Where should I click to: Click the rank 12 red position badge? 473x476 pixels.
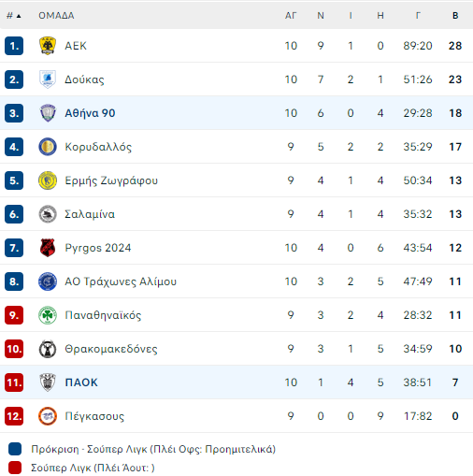pos(14,416)
